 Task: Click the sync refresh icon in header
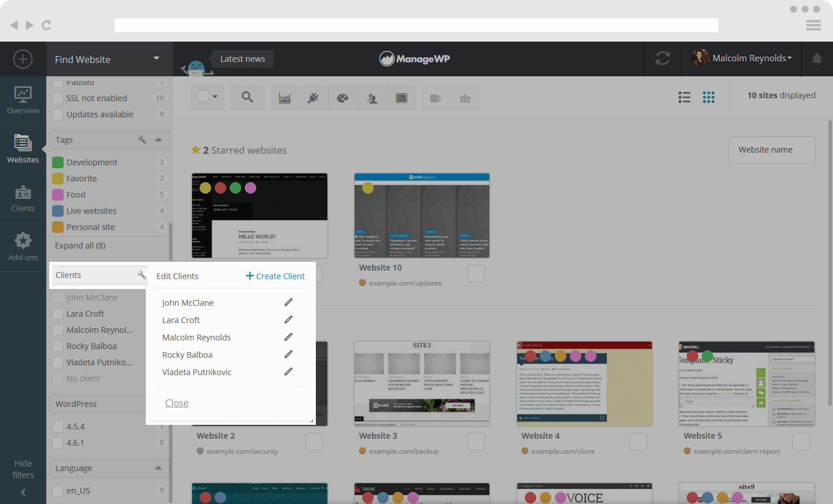663,58
